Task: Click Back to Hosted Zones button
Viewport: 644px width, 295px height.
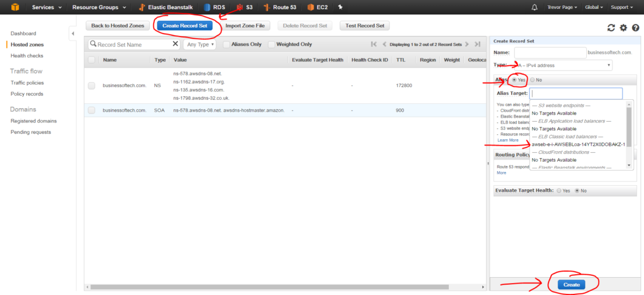Action: click(x=117, y=26)
